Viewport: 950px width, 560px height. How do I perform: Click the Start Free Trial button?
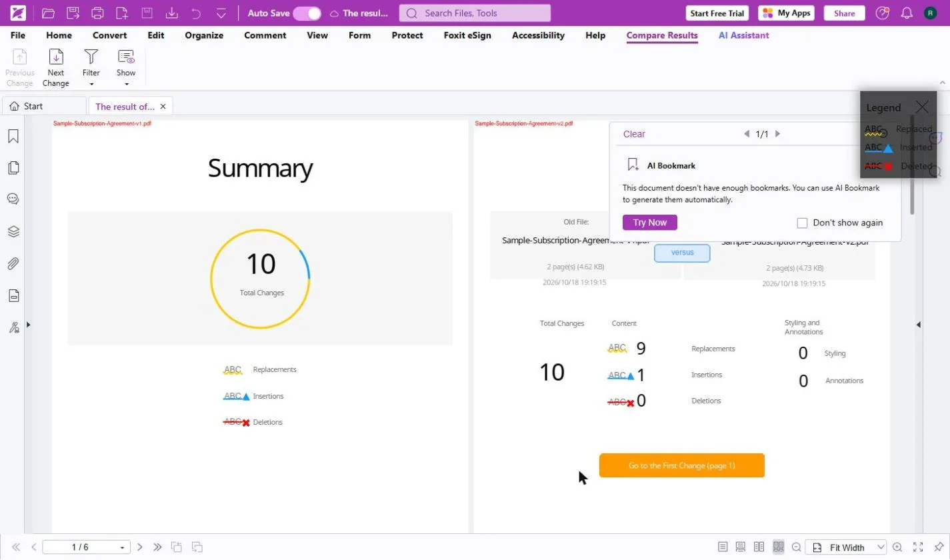[x=718, y=13]
